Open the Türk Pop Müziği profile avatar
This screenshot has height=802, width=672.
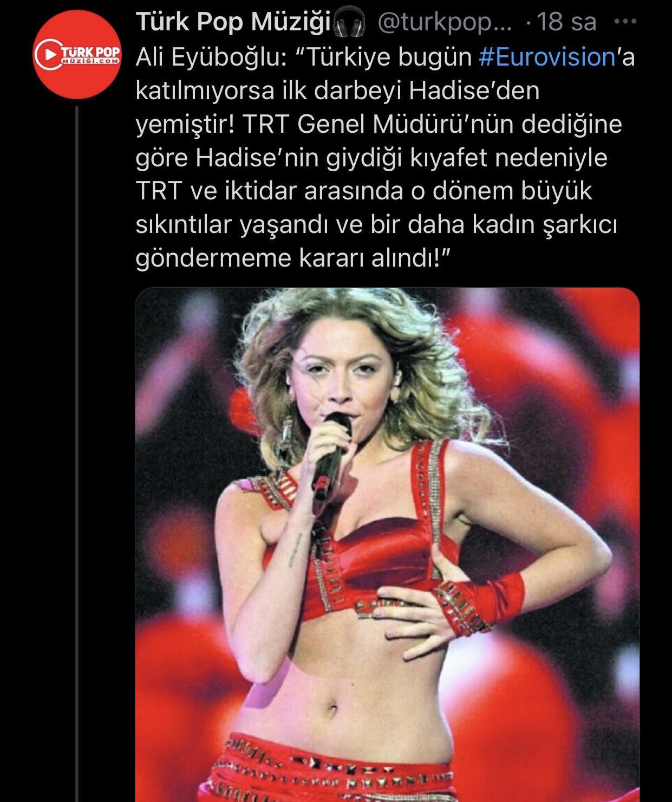tap(79, 54)
